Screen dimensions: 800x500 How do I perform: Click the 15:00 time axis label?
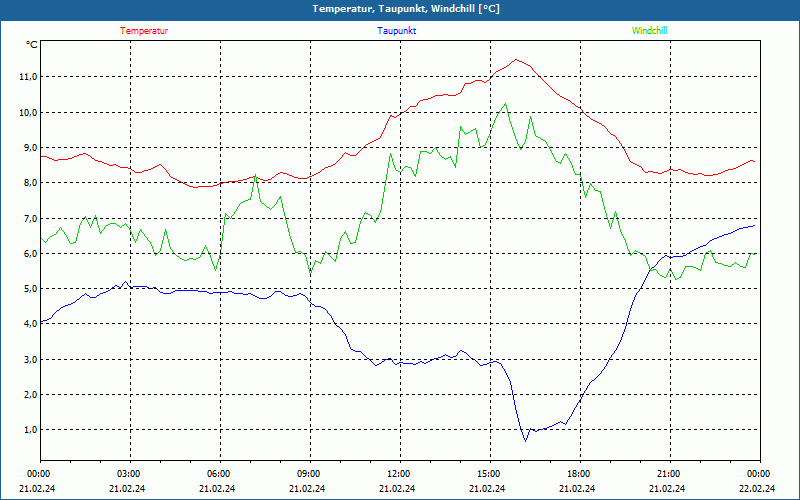(x=489, y=474)
